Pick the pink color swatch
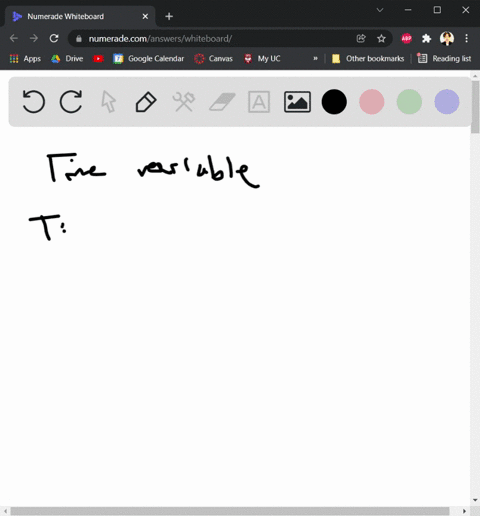The image size is (480, 516). tap(372, 102)
